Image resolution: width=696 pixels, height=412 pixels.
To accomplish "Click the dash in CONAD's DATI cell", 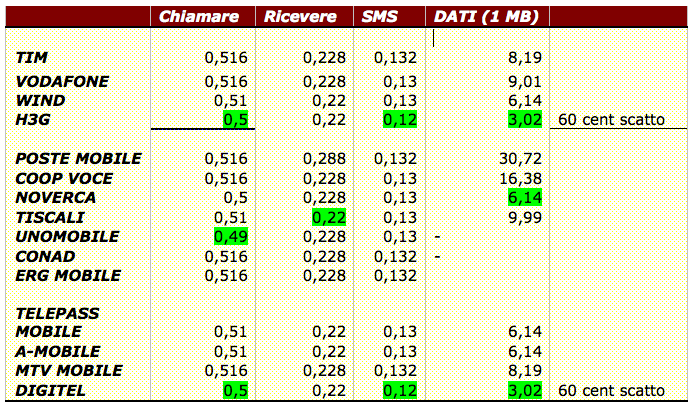I will [437, 257].
